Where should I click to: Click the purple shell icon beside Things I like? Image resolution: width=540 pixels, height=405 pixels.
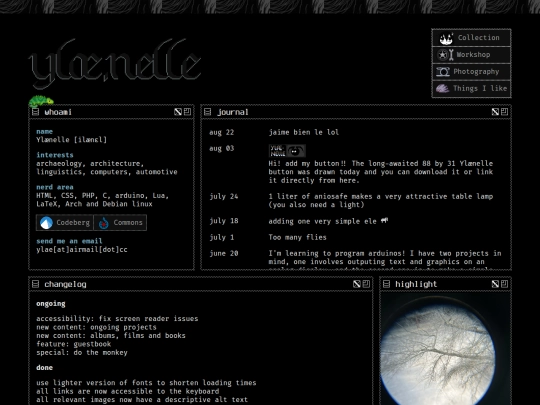click(x=442, y=89)
